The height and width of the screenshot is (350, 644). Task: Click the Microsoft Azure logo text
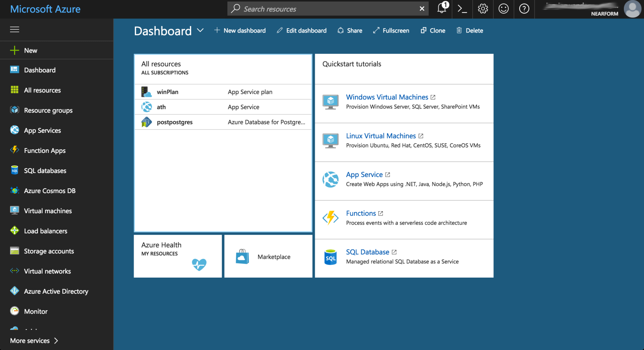click(x=45, y=9)
